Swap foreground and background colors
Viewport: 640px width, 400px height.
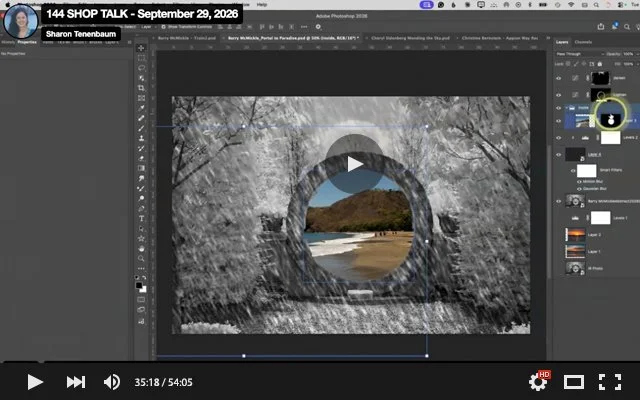click(144, 278)
